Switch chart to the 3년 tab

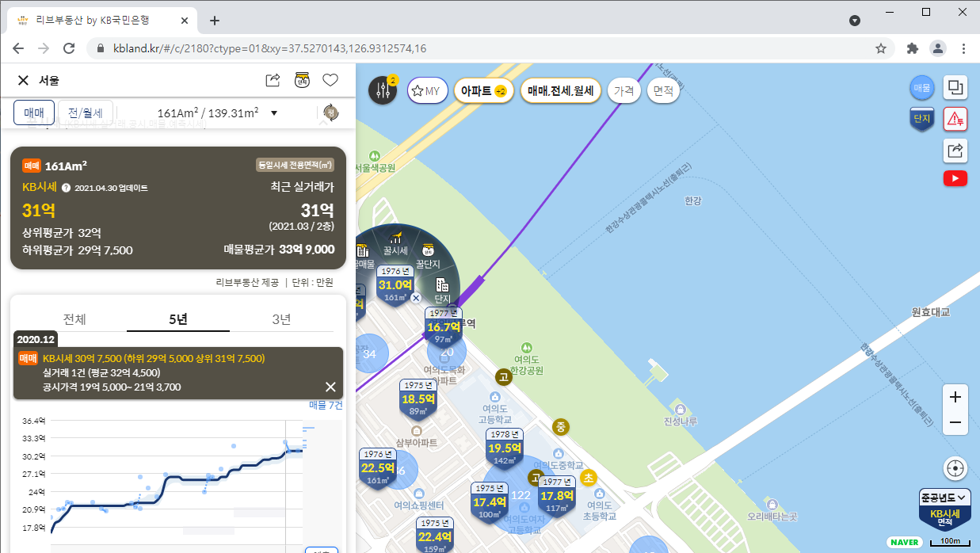pos(281,319)
